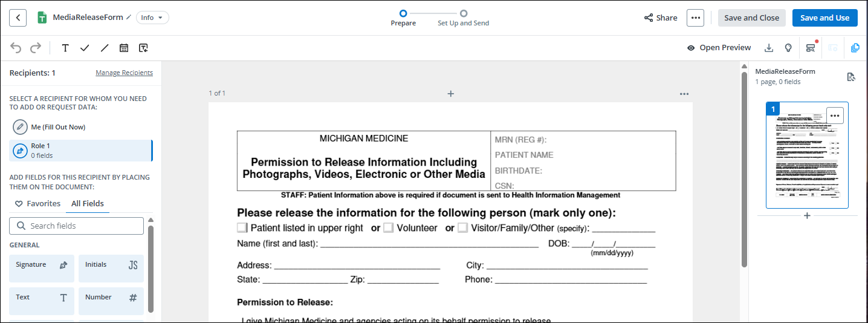Viewport: 868px width, 323px height.
Task: Click the GENERAL section heading
Action: [x=25, y=245]
